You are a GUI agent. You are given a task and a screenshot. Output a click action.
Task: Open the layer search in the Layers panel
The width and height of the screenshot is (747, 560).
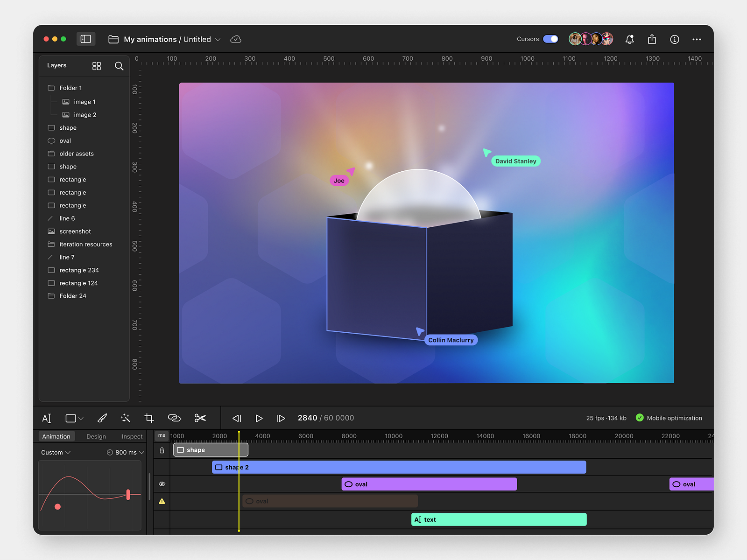click(119, 66)
